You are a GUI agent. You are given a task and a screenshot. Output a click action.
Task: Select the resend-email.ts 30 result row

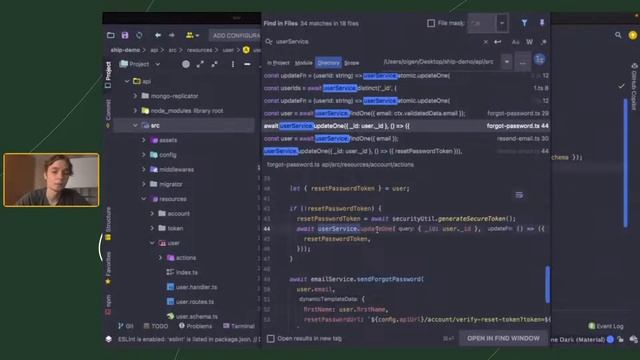click(x=406, y=139)
